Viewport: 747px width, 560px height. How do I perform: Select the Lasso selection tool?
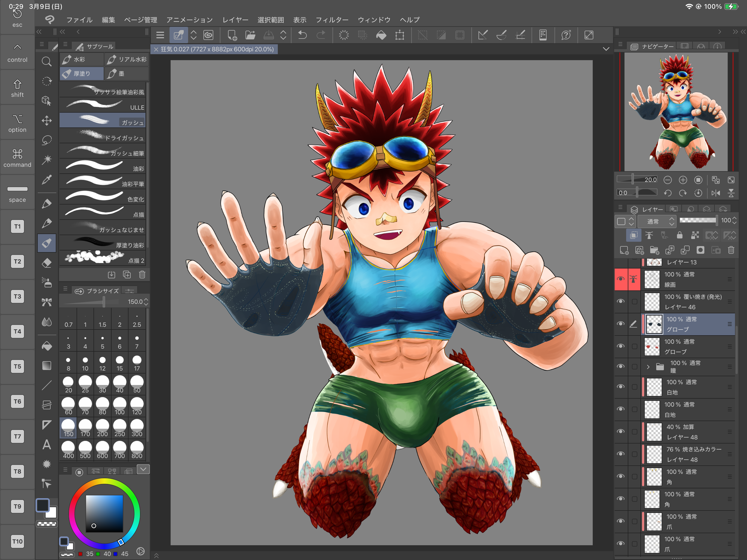point(46,140)
